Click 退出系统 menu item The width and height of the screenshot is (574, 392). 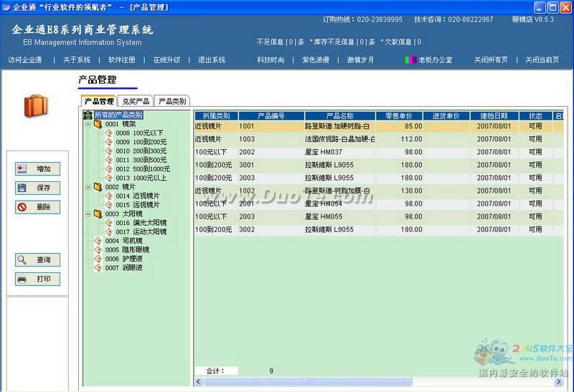click(212, 60)
